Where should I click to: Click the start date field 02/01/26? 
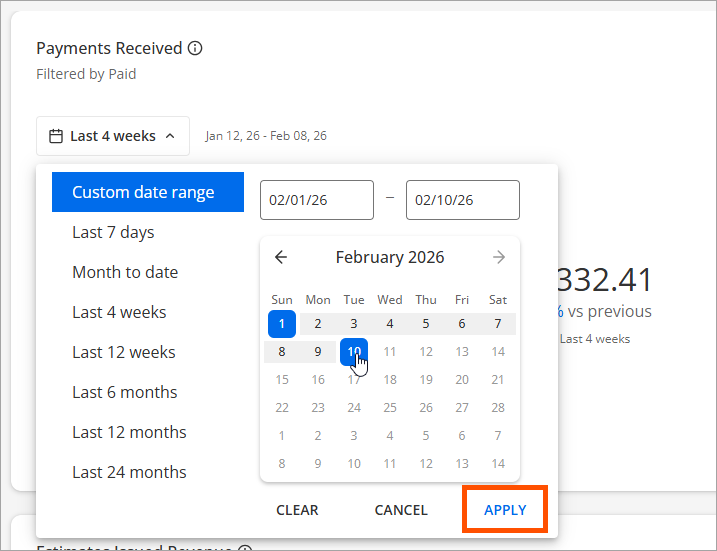click(316, 200)
